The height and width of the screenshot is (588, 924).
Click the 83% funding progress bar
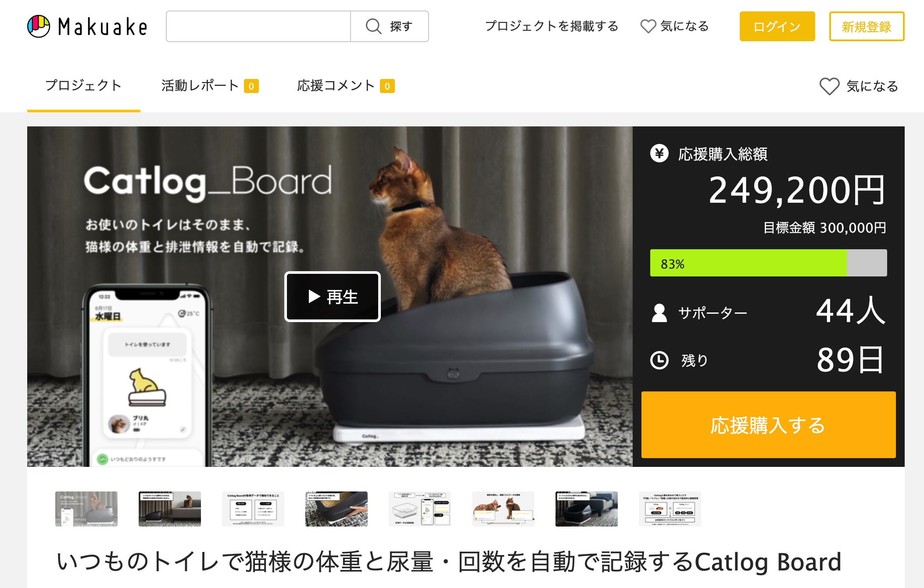coord(768,263)
